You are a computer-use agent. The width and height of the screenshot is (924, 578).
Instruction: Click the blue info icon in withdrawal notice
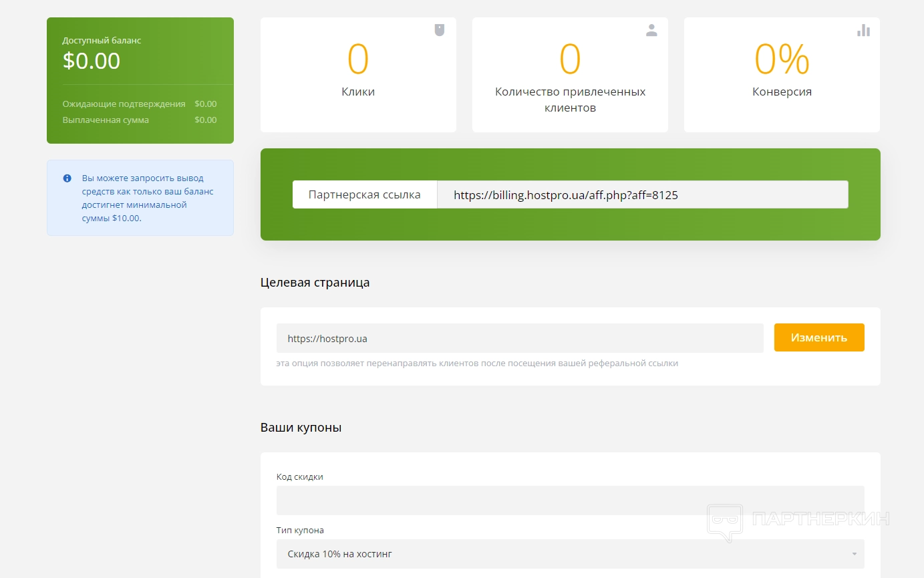[x=67, y=178]
